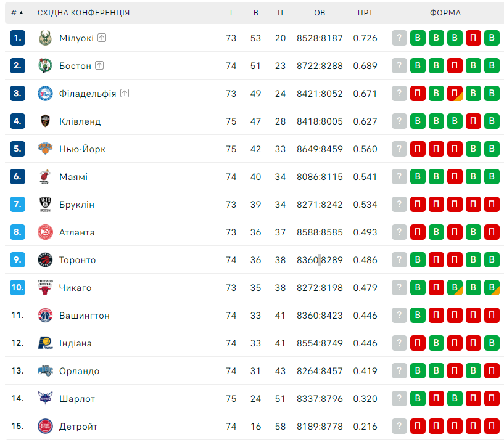Screen dimensions: 504x445
Task: Open the Нью-Йорк team link
Action: pos(82,149)
